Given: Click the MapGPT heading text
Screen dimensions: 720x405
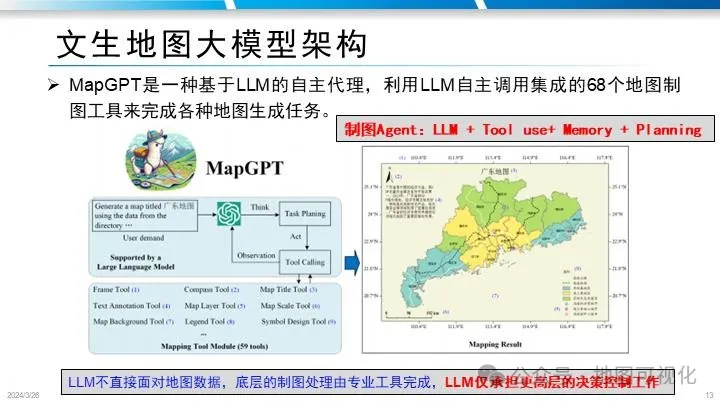Looking at the screenshot, I should pos(245,168).
